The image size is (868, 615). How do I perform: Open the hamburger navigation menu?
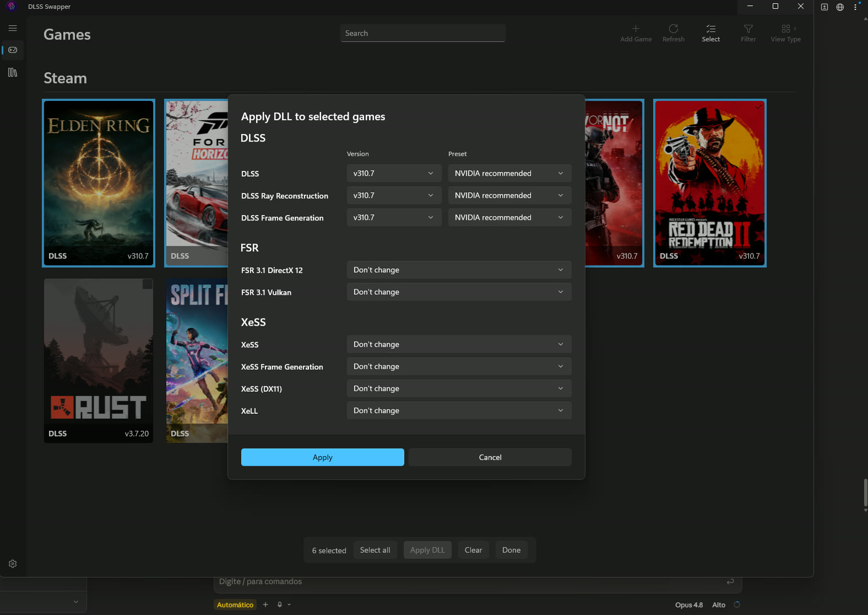(13, 28)
